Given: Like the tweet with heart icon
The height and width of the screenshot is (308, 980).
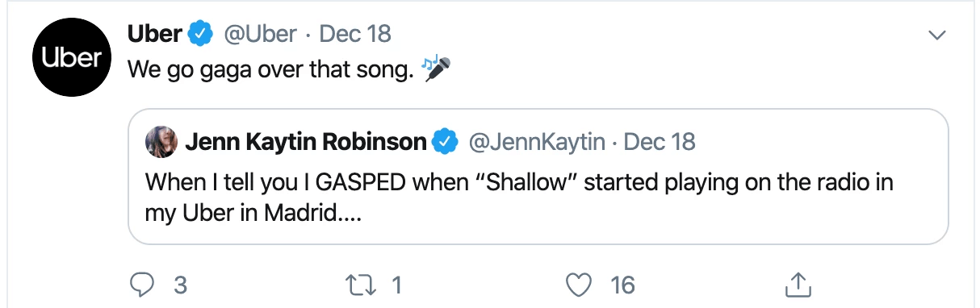Looking at the screenshot, I should [x=579, y=284].
